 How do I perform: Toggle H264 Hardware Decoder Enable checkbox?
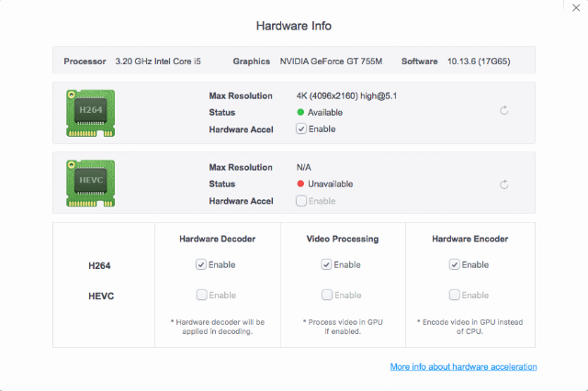201,264
